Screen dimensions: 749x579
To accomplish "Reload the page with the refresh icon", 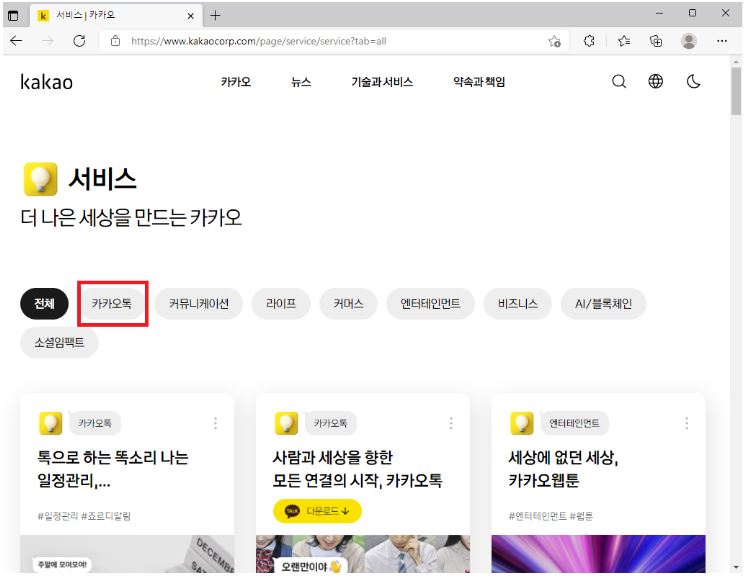I will [x=79, y=41].
